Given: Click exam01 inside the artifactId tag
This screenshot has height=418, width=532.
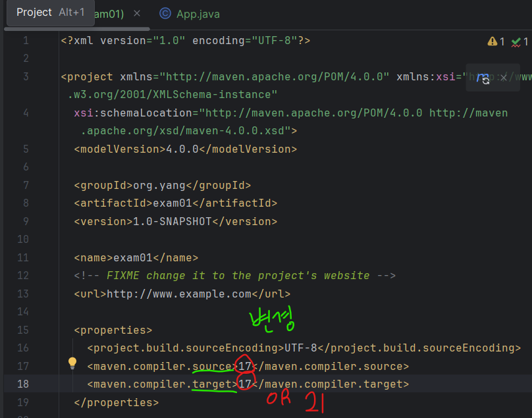Looking at the screenshot, I should 173,203.
